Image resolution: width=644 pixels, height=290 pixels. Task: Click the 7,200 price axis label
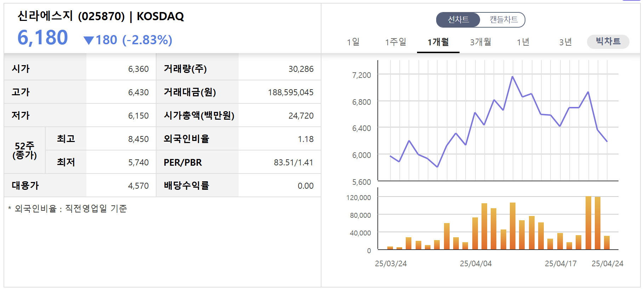(361, 75)
